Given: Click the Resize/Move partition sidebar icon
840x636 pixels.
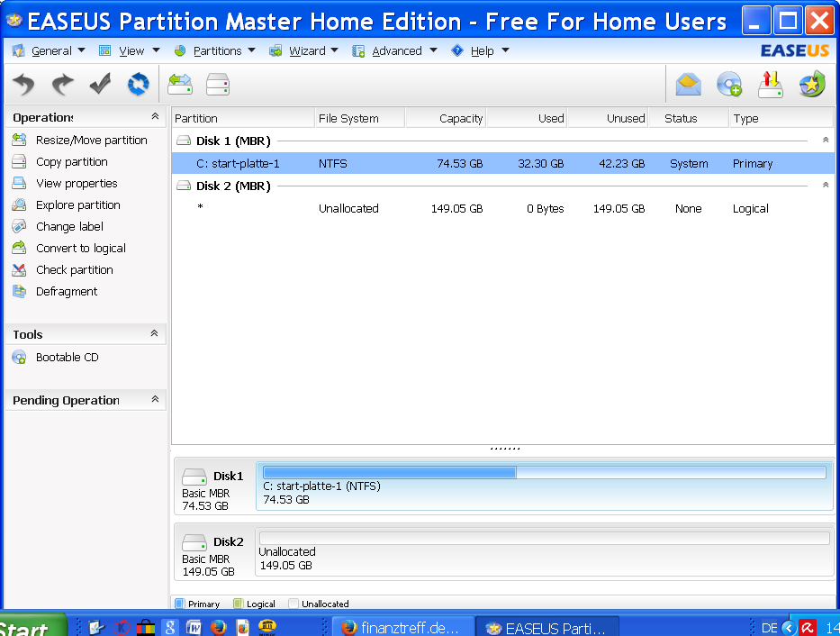Looking at the screenshot, I should [19, 140].
